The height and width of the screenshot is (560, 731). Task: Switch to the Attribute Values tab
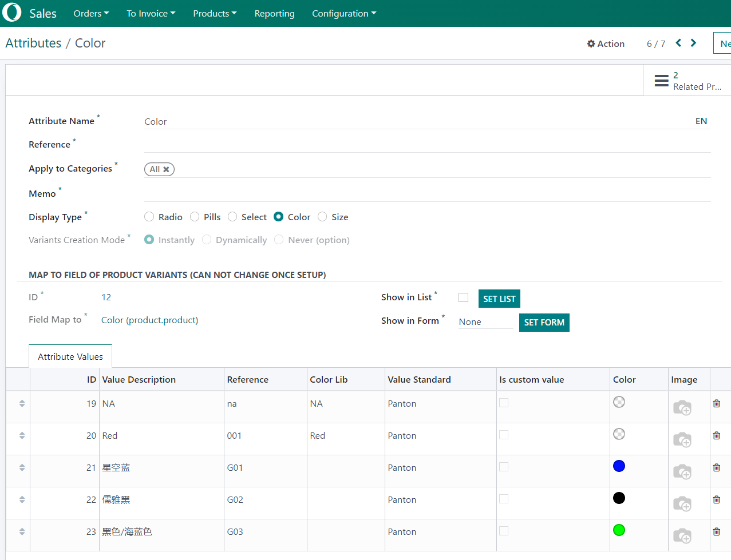[70, 356]
